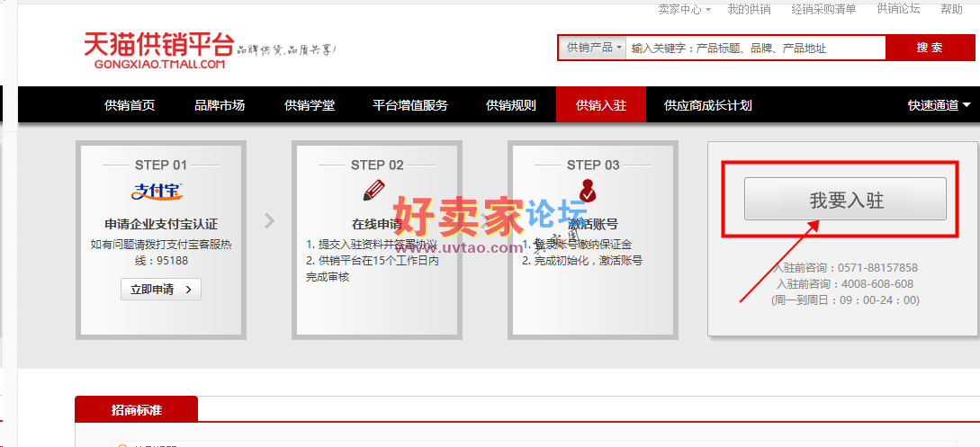Open the 经销采购清单 link

click(x=823, y=9)
